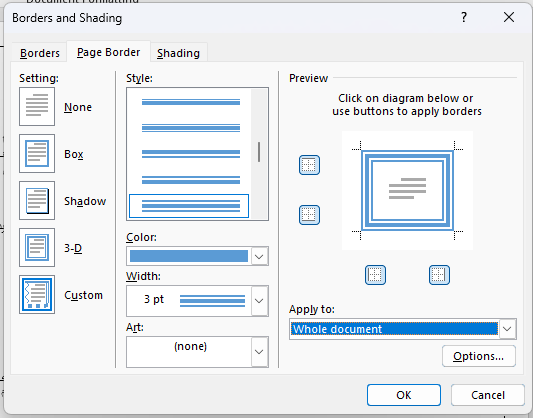Select the 3-D border setting icon

click(37, 247)
